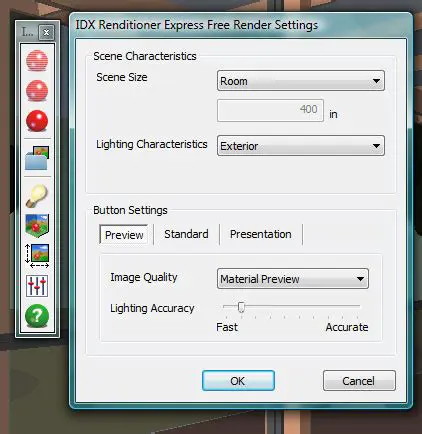Image resolution: width=422 pixels, height=434 pixels.
Task: Click the Standard render sphere icon
Action: tap(37, 91)
